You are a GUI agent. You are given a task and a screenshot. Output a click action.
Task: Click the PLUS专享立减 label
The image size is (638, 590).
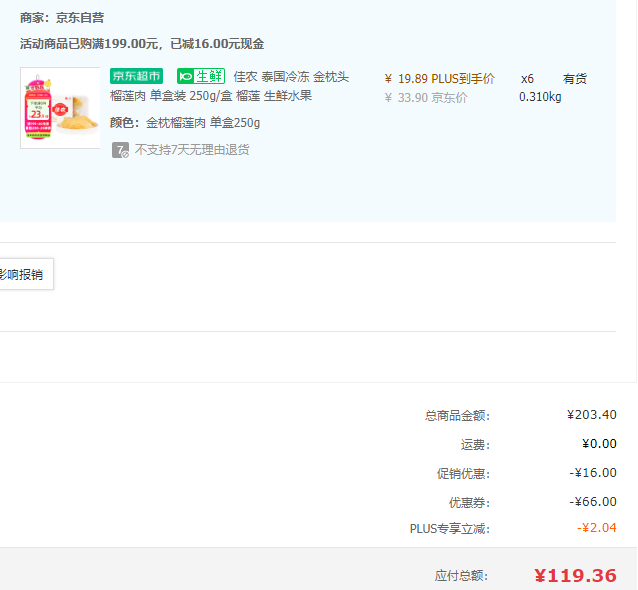450,529
